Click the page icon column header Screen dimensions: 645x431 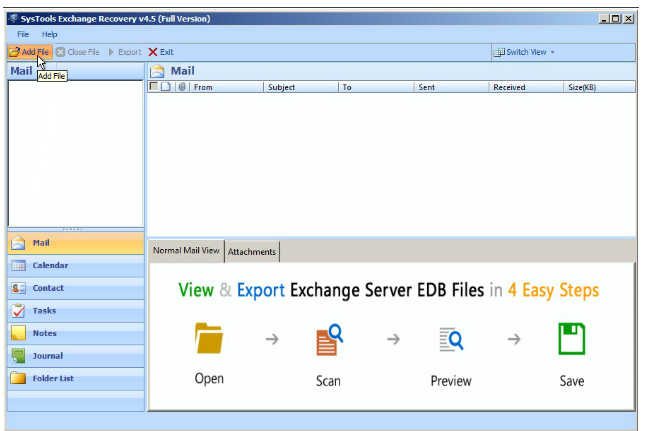point(165,87)
